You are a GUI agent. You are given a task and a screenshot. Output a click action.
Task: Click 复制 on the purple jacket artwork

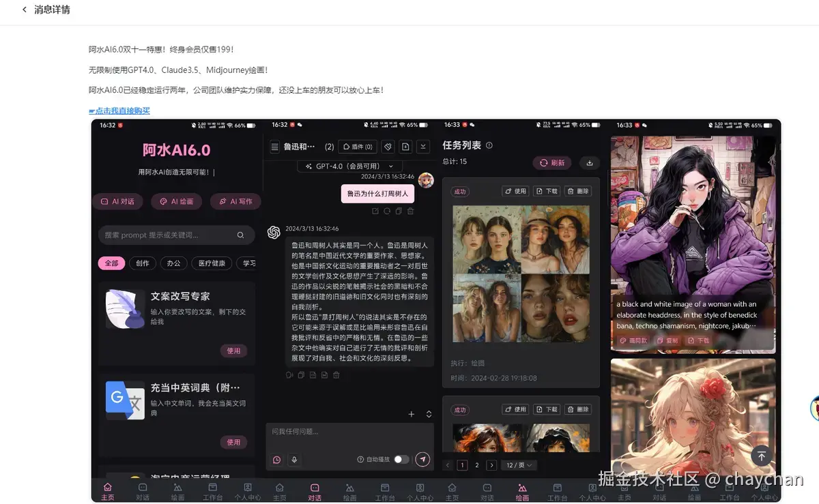pos(667,340)
